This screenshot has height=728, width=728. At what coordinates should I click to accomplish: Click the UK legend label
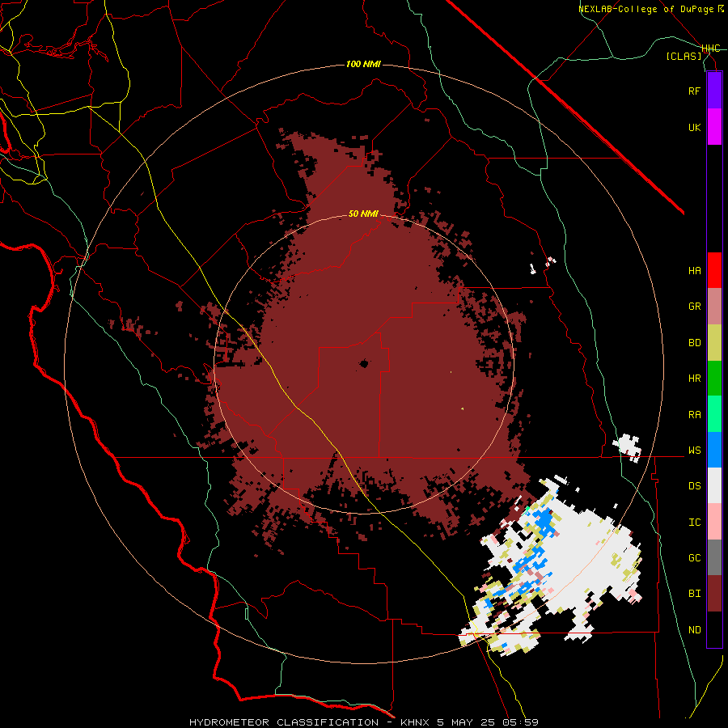pyautogui.click(x=694, y=127)
